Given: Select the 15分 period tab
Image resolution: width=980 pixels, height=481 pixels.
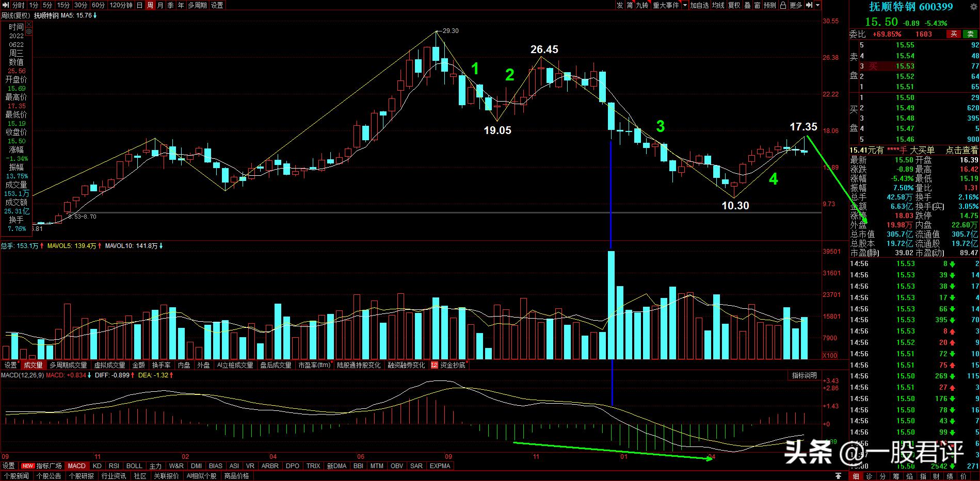Looking at the screenshot, I should [x=63, y=5].
